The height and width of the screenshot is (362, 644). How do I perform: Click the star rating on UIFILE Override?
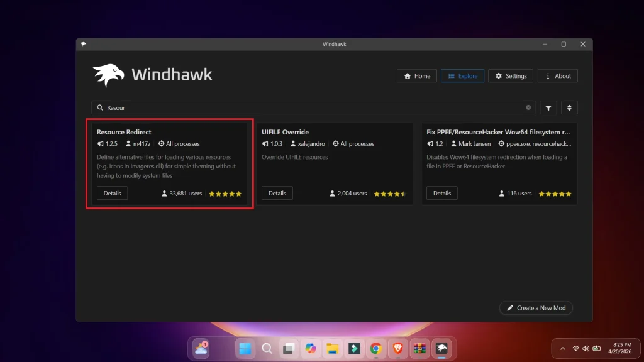pyautogui.click(x=389, y=194)
